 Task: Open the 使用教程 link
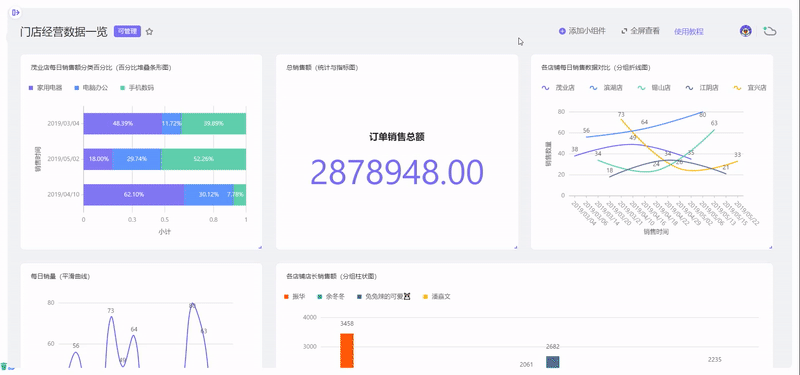point(689,32)
